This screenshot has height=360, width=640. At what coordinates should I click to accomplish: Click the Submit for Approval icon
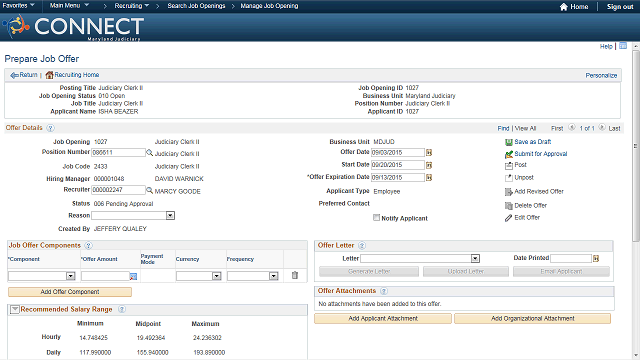click(509, 154)
